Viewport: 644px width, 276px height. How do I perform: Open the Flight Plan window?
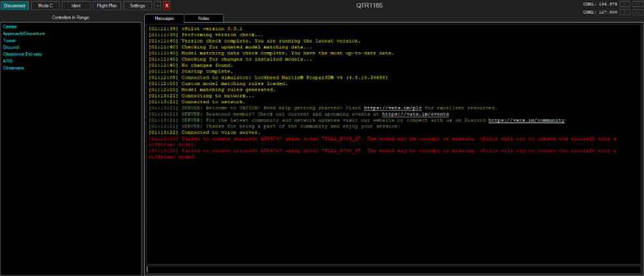pos(107,5)
